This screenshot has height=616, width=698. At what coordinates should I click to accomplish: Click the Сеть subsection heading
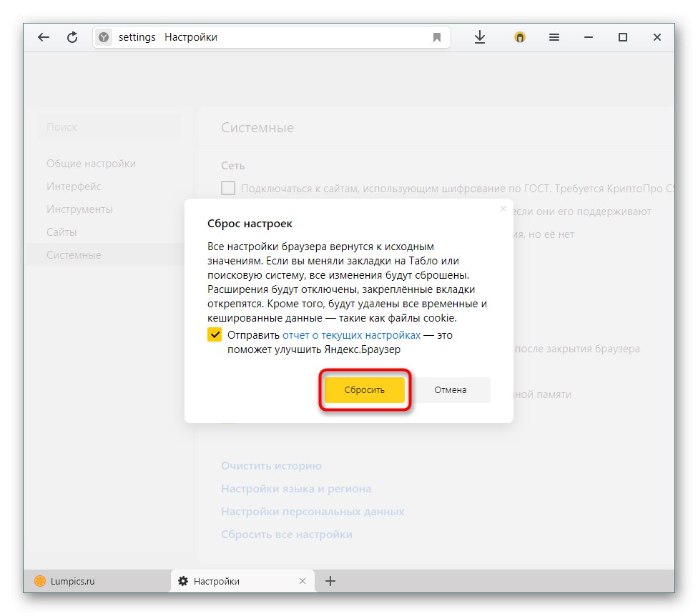pos(233,166)
